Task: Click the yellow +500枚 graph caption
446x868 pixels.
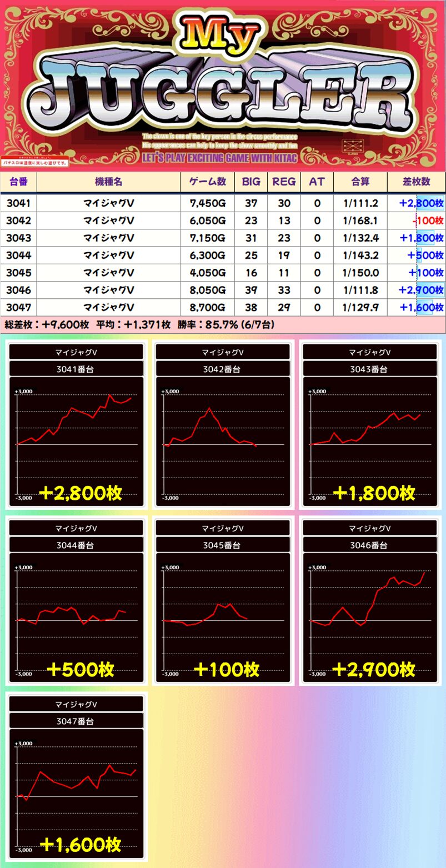Action: point(81,669)
